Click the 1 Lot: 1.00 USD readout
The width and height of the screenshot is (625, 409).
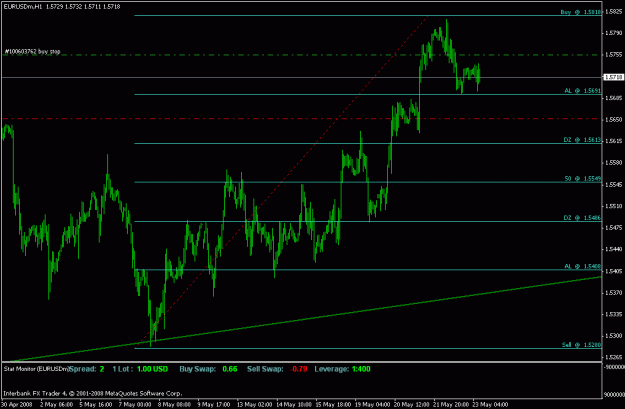pos(140,369)
